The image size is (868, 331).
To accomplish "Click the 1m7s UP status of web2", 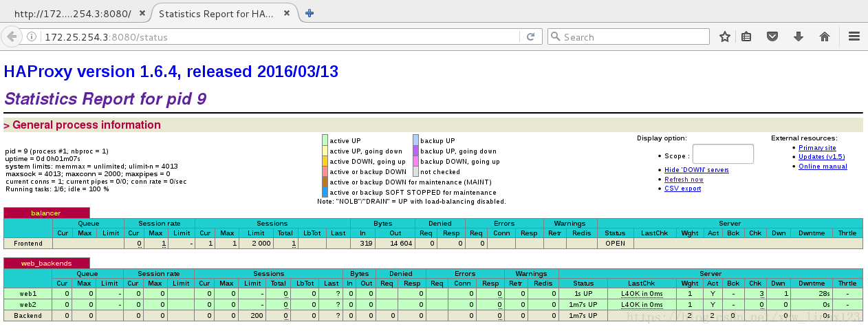I will (583, 304).
